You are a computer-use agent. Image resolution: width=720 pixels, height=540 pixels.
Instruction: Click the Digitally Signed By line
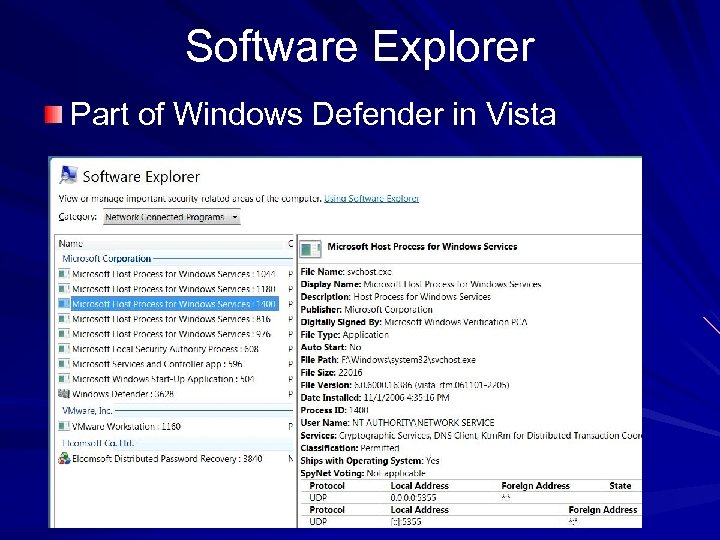[414, 322]
